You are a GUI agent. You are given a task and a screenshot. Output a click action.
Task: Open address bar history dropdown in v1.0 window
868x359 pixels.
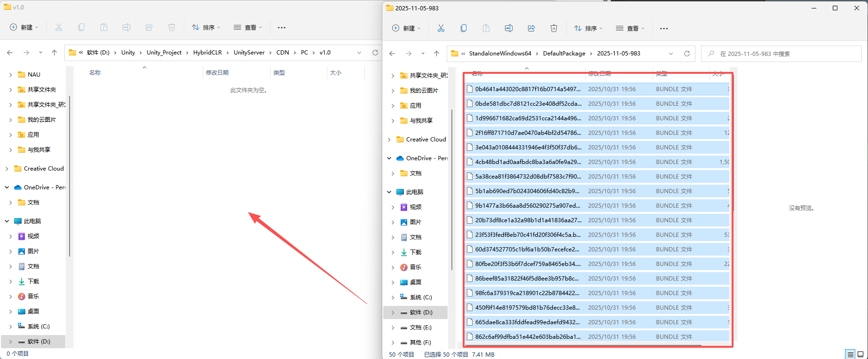click(x=359, y=53)
